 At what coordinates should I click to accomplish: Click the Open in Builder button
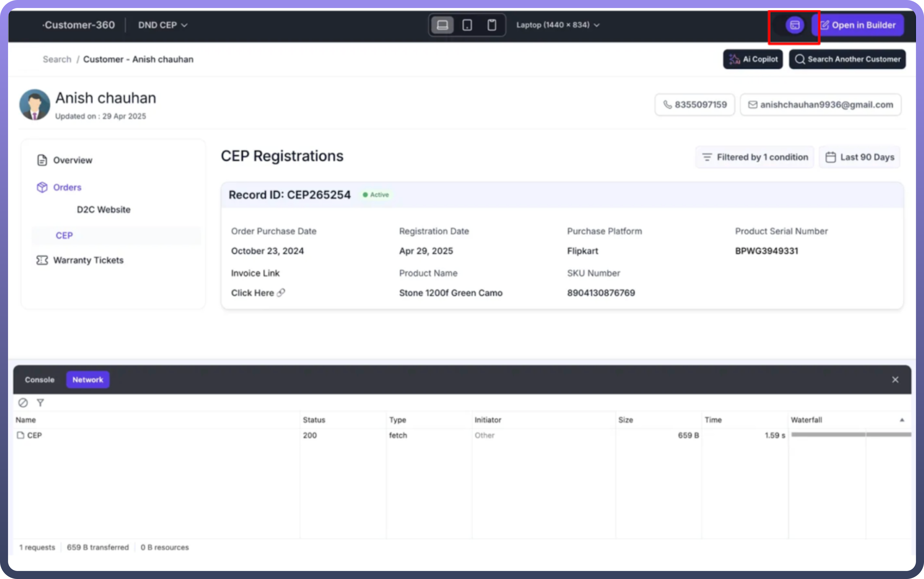pyautogui.click(x=858, y=25)
